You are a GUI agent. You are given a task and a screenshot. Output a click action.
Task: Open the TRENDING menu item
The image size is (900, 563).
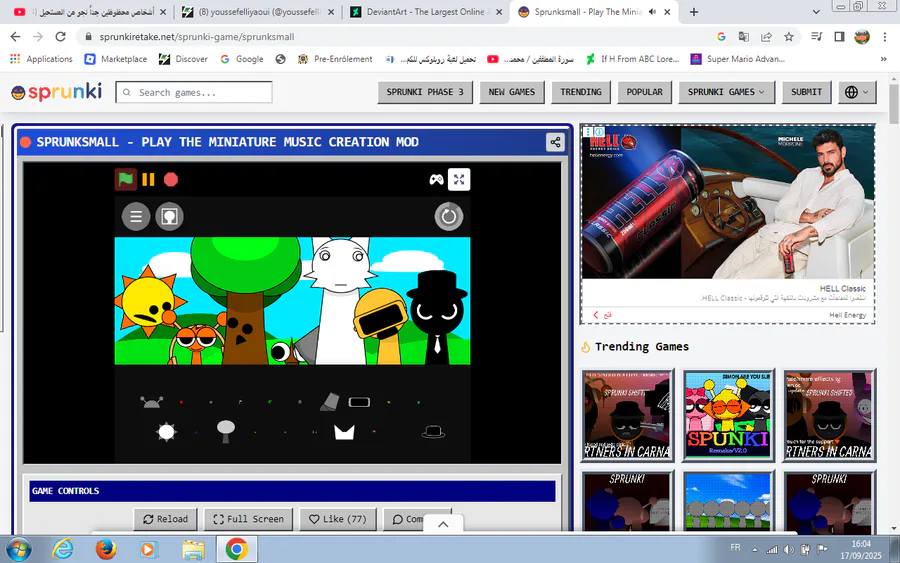pyautogui.click(x=581, y=92)
